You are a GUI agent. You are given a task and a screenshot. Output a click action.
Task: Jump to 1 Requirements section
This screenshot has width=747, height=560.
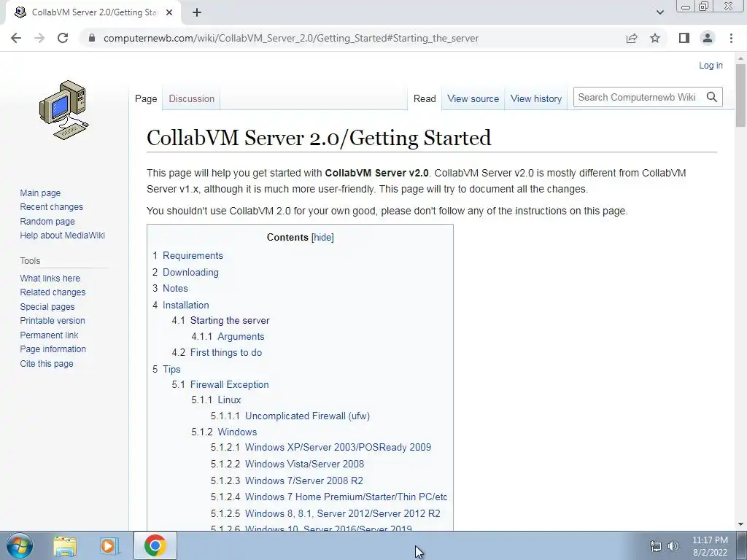[x=187, y=256]
